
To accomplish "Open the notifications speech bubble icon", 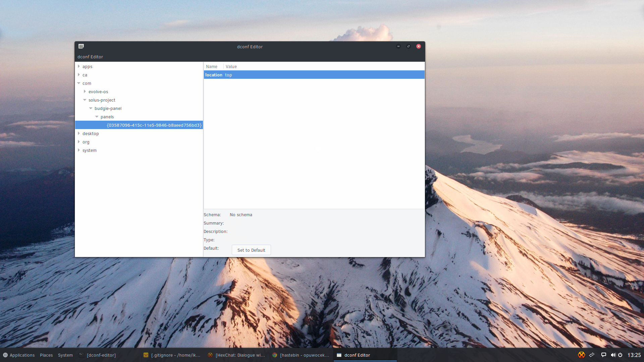I will (x=604, y=355).
